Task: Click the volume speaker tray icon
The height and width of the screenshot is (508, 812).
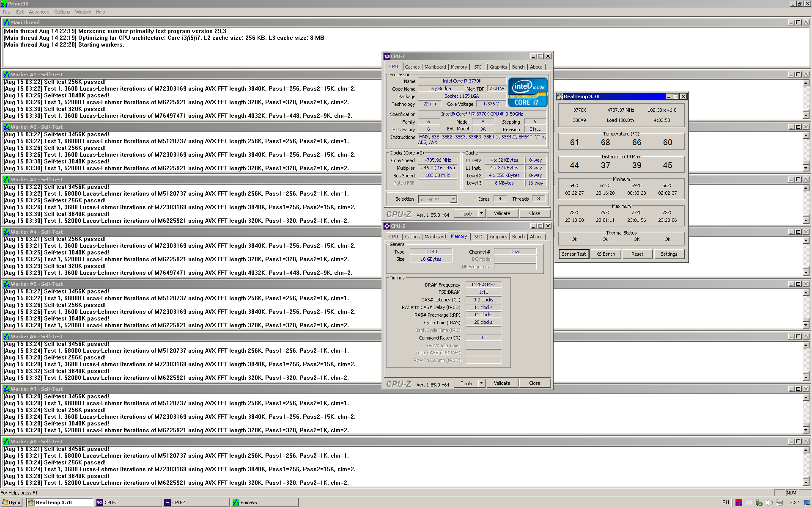Action: 769,502
